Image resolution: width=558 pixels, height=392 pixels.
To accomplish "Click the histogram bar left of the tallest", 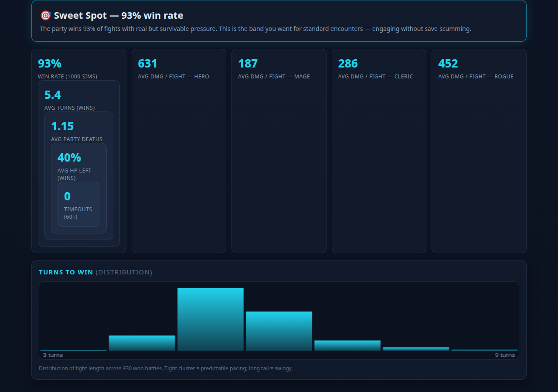I will (x=142, y=343).
